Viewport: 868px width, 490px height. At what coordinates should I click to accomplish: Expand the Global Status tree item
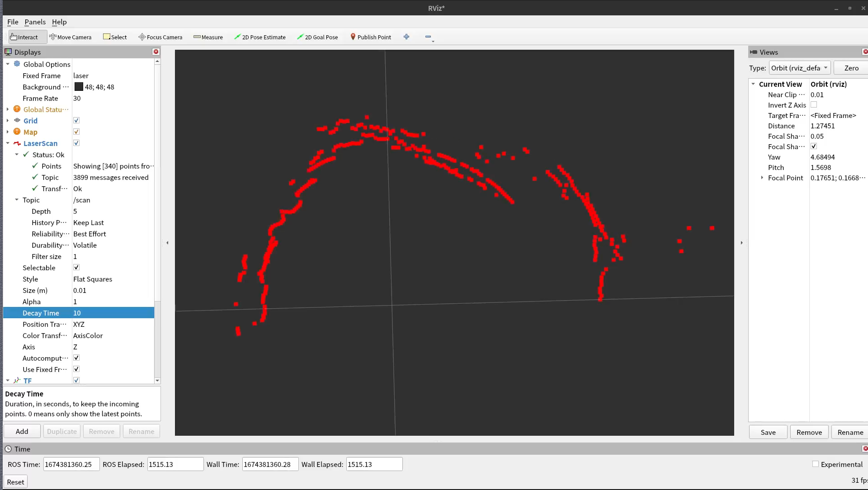click(8, 109)
